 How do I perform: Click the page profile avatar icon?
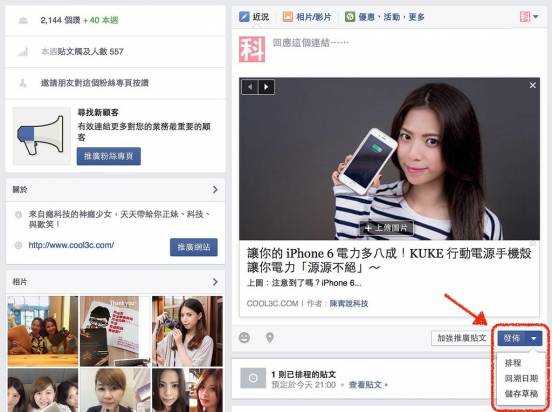tap(252, 49)
